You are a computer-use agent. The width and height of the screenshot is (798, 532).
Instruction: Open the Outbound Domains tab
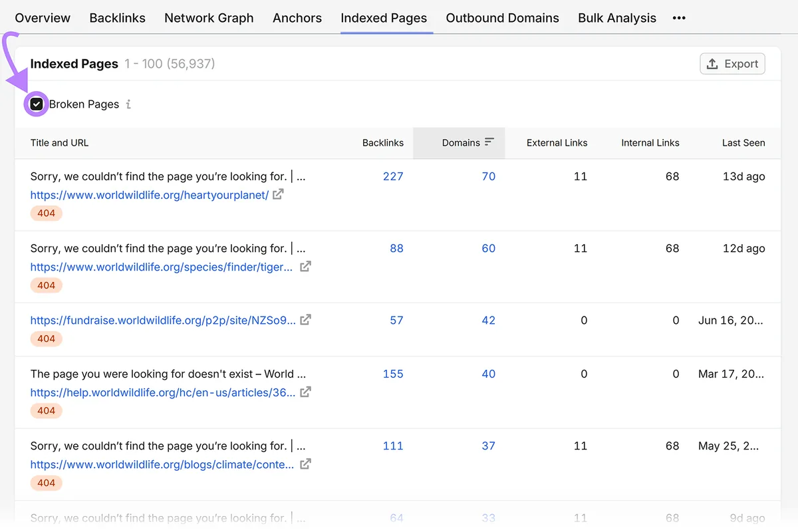tap(502, 18)
